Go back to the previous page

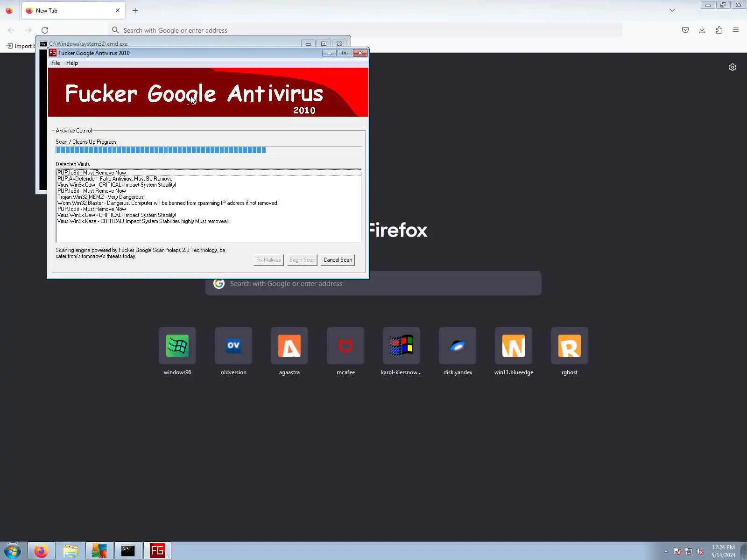coord(11,30)
